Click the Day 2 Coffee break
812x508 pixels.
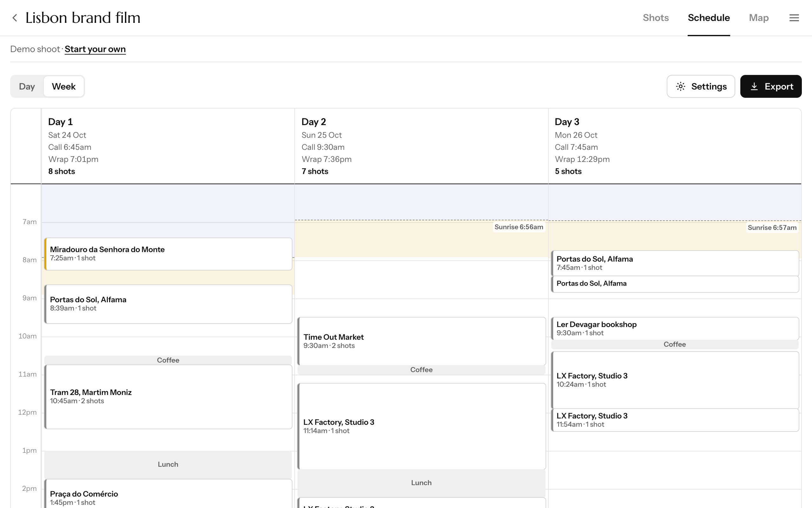pos(422,370)
